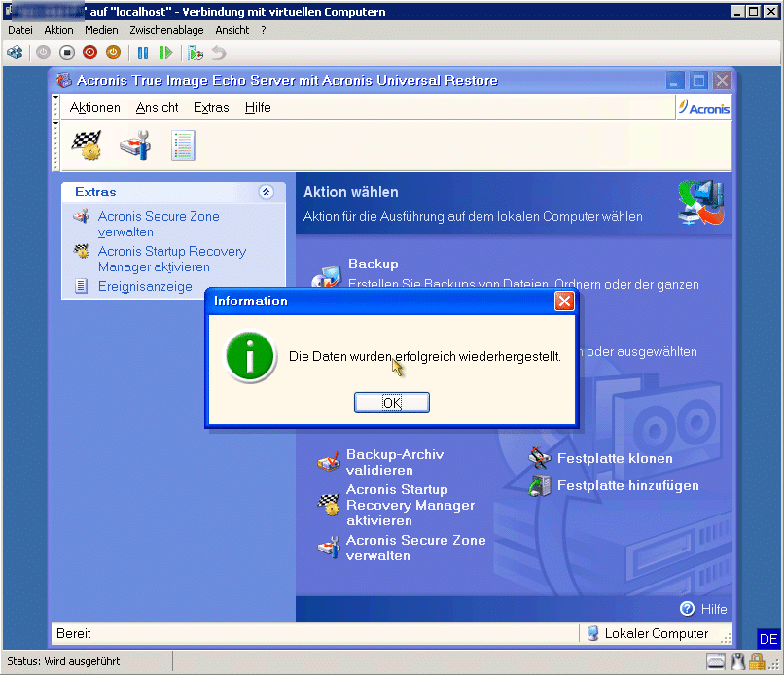The image size is (784, 675).
Task: Minimize the Acronis True Image window
Action: 675,80
